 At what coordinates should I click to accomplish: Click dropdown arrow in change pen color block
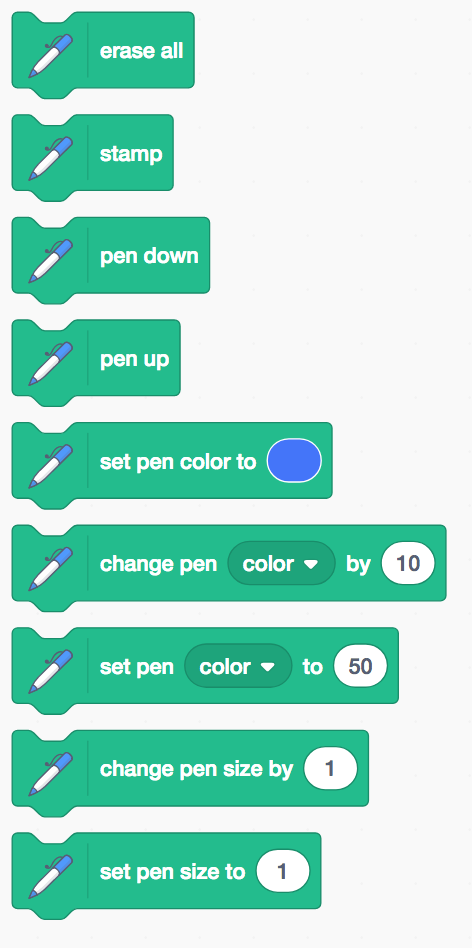pyautogui.click(x=311, y=564)
